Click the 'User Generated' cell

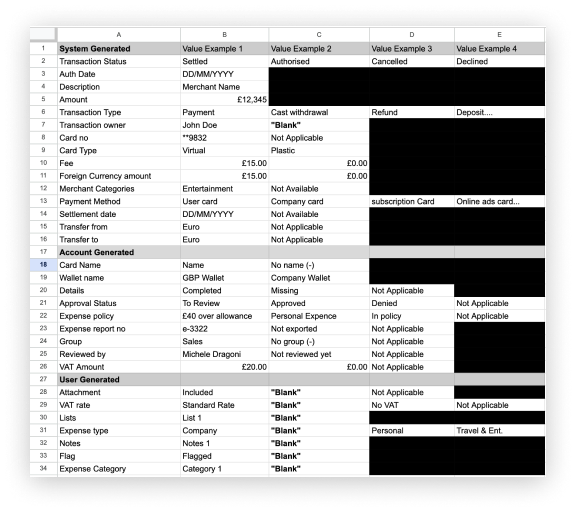[119, 380]
